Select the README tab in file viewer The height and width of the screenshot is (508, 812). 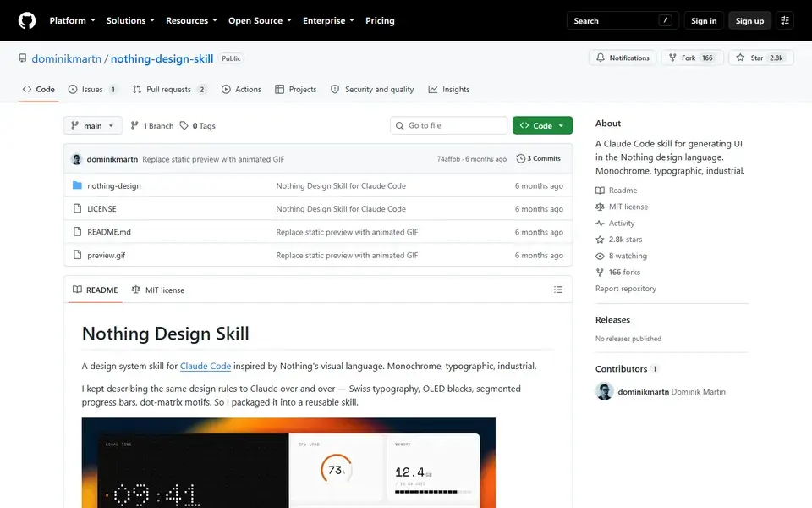click(x=96, y=290)
